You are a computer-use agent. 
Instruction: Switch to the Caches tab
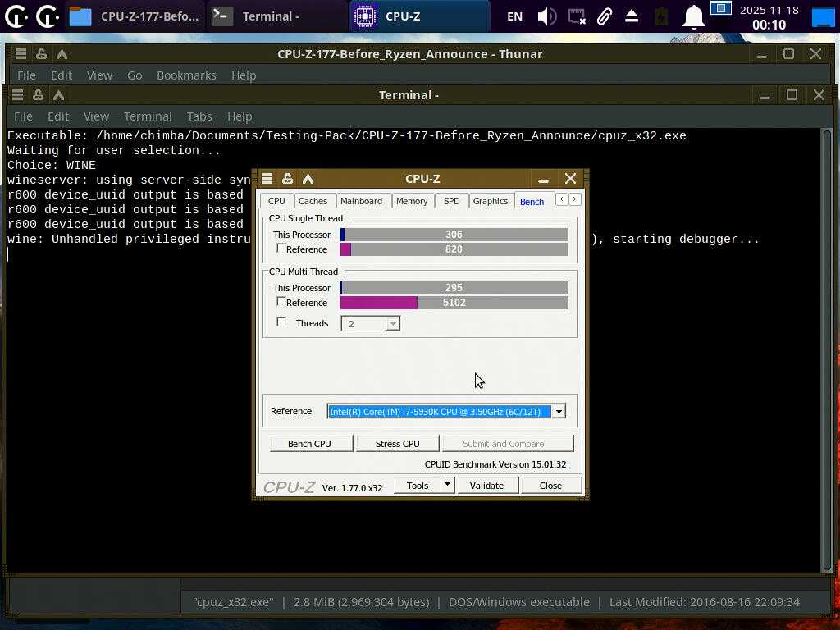(x=313, y=201)
